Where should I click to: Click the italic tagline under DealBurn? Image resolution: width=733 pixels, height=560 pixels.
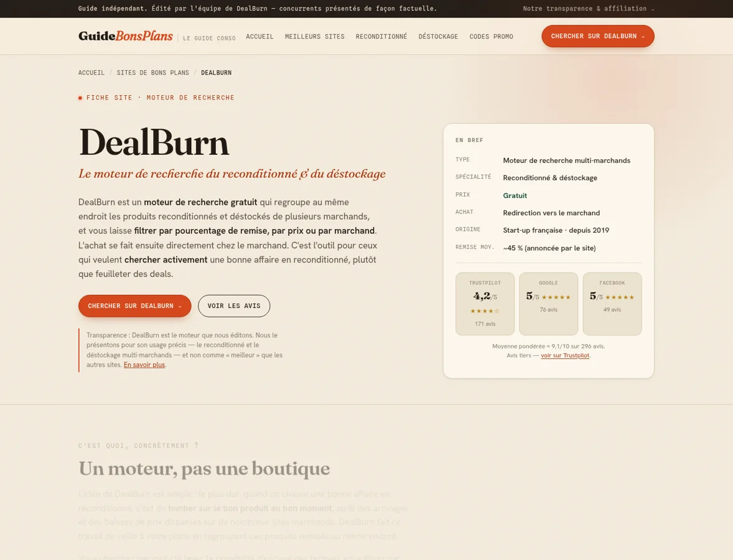click(232, 174)
